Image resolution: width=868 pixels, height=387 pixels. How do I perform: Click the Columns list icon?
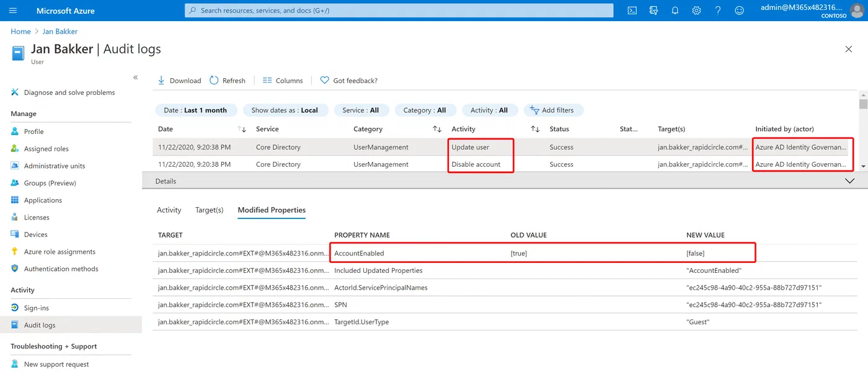[x=267, y=81]
